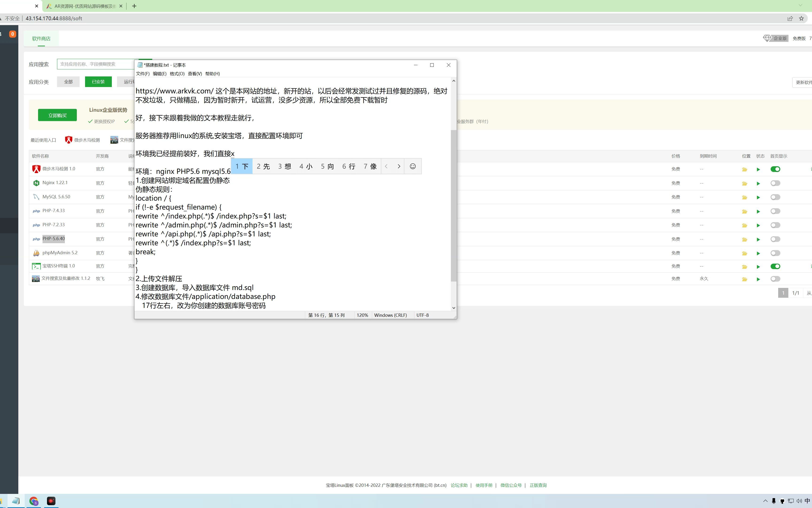Open folder location for phpMyAdmin row

745,253
